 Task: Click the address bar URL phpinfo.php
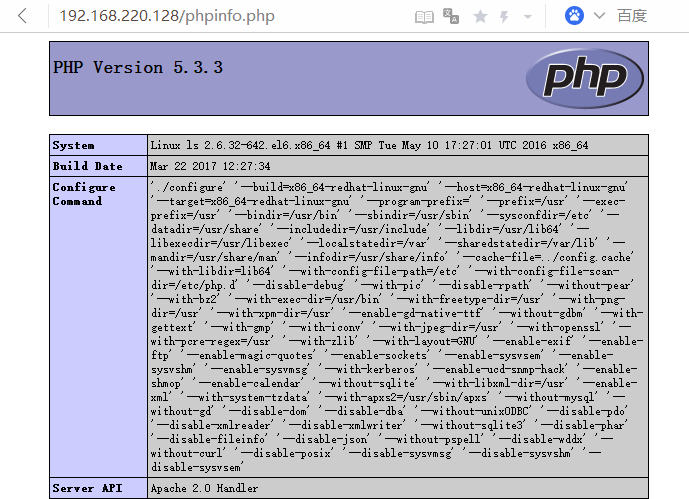tap(167, 16)
